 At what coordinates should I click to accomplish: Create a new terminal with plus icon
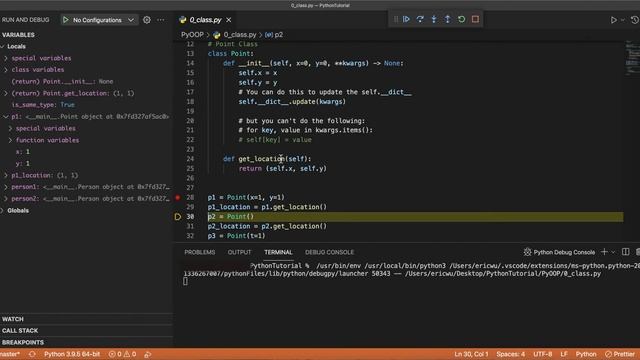pos(604,252)
